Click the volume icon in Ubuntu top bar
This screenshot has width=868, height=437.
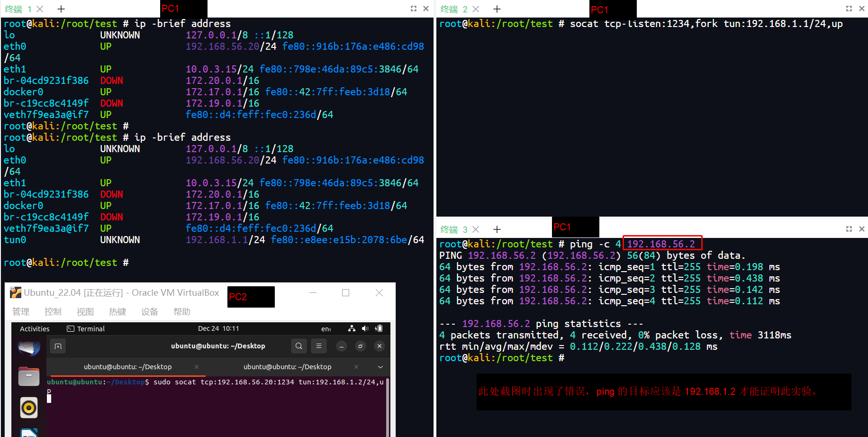(365, 328)
